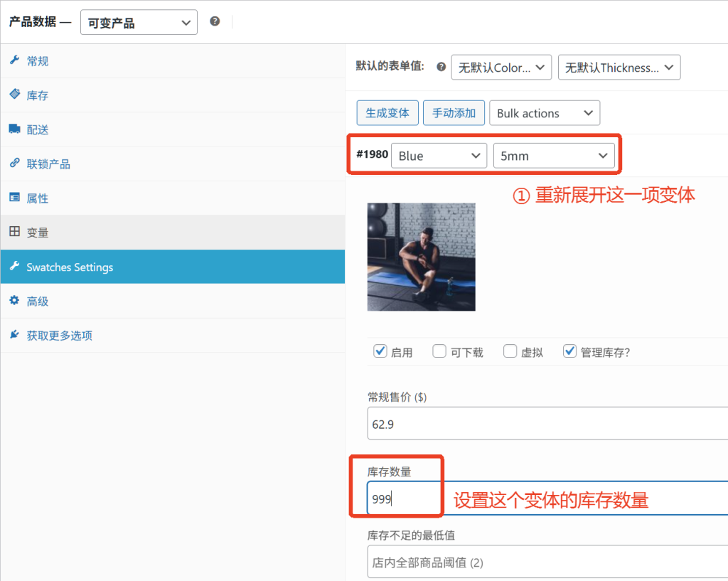
Task: Enable the 可下载 checkbox
Action: pos(440,351)
